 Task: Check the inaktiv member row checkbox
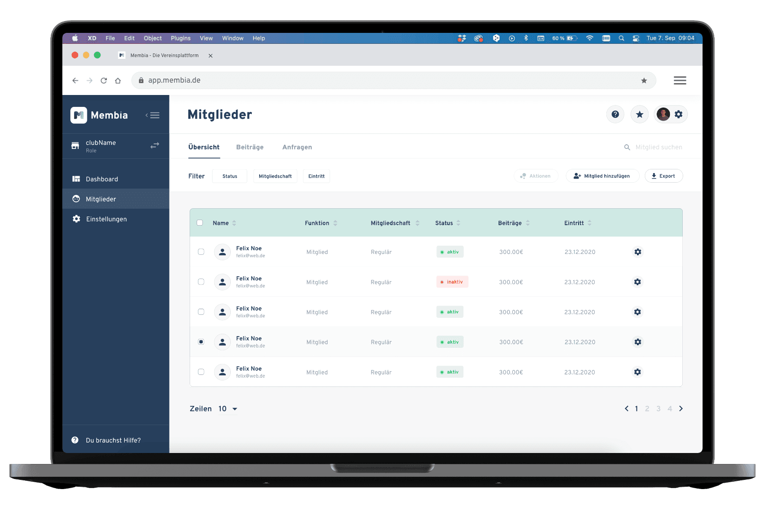[201, 282]
